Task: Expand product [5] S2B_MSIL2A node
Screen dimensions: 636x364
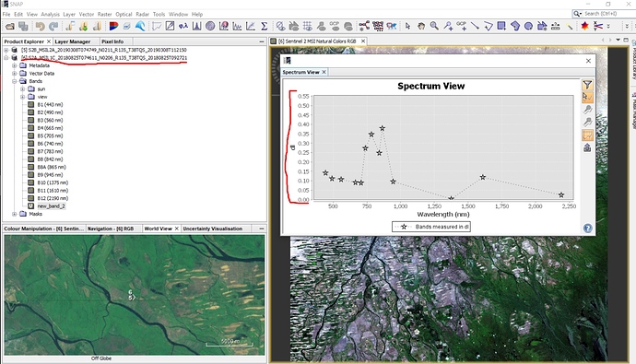Action: pyautogui.click(x=6, y=50)
